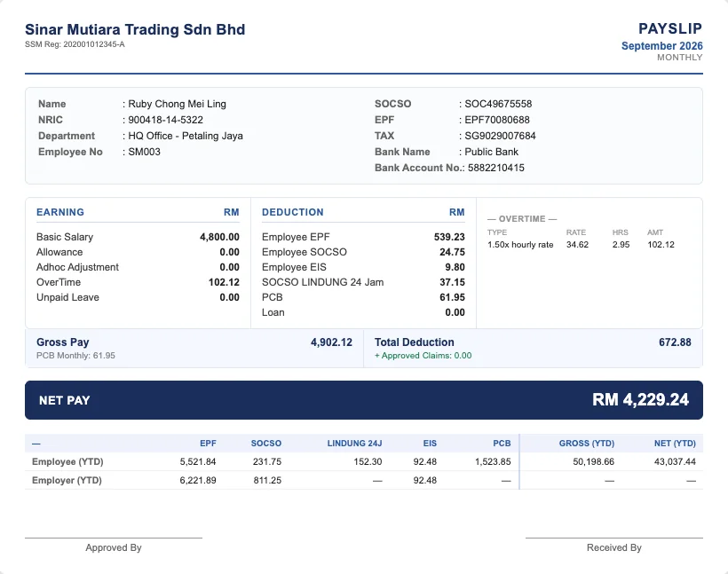Click the company name Sinar Mutiara Trading Sdn Bhd
Viewport: 728px width, 574px height.
135,29
